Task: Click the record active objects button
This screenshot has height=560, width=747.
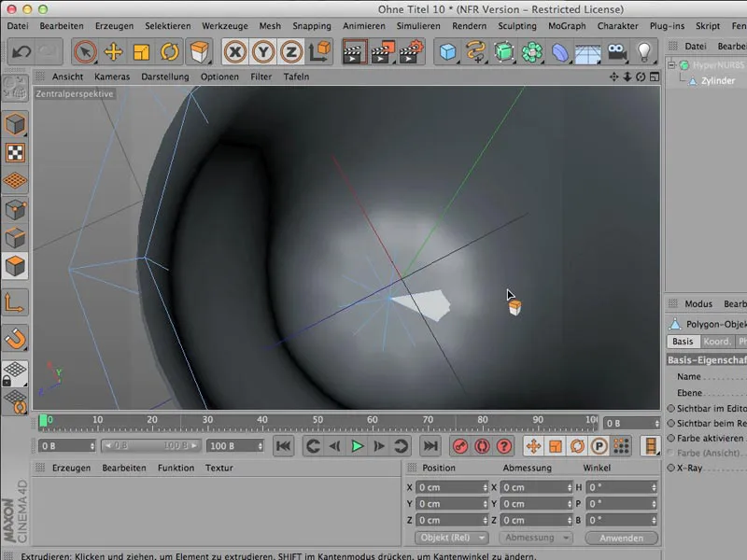Action: [x=460, y=446]
